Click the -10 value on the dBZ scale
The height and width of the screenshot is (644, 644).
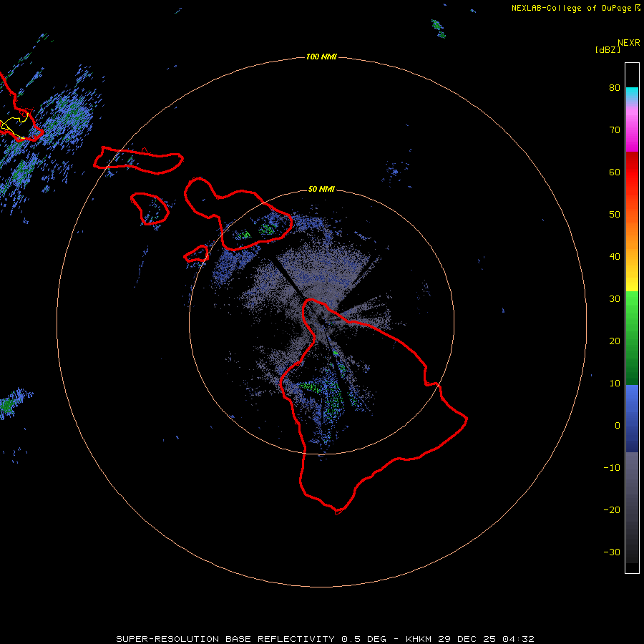612,468
